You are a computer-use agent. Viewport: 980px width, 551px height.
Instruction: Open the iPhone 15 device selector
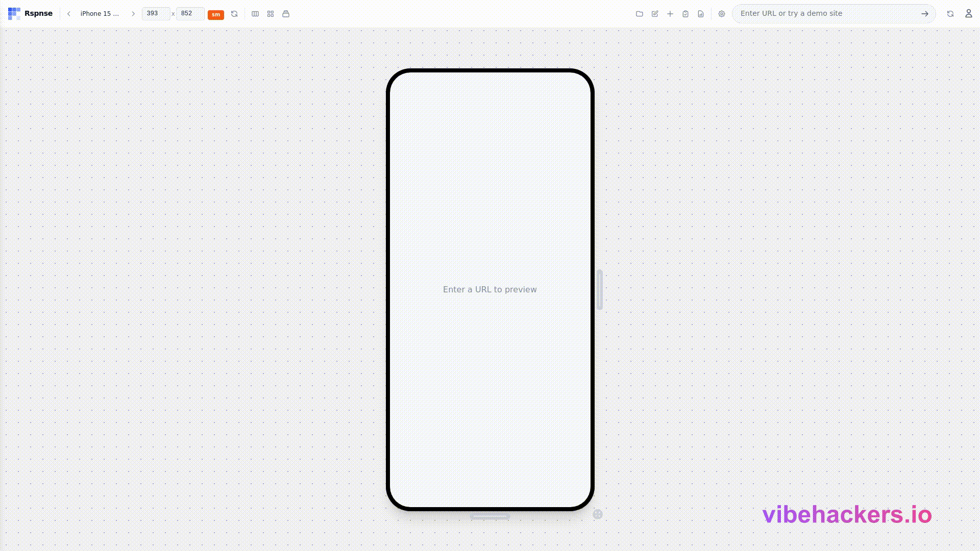pyautogui.click(x=100, y=14)
